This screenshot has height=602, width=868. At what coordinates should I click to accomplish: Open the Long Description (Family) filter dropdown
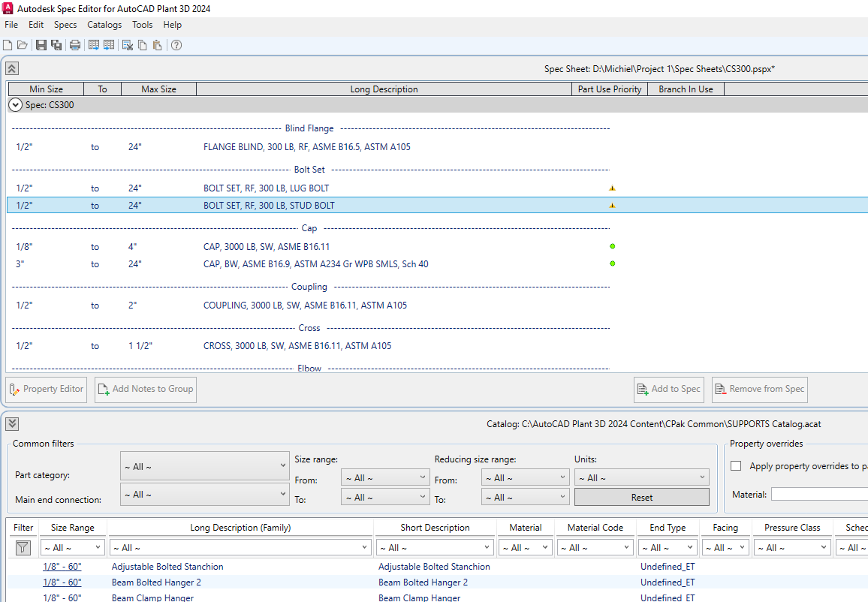pyautogui.click(x=240, y=548)
